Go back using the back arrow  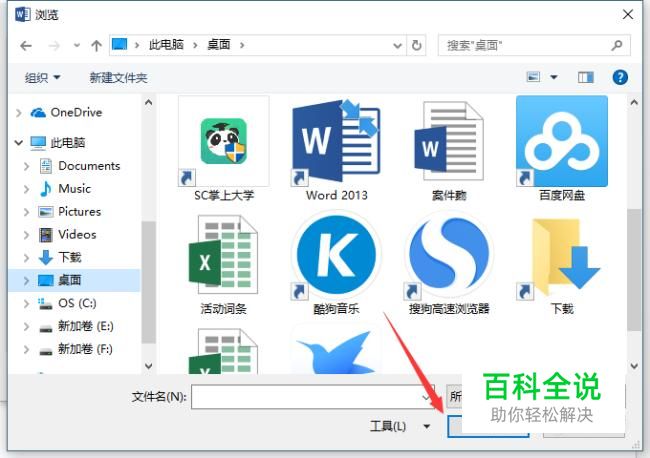tap(26, 45)
